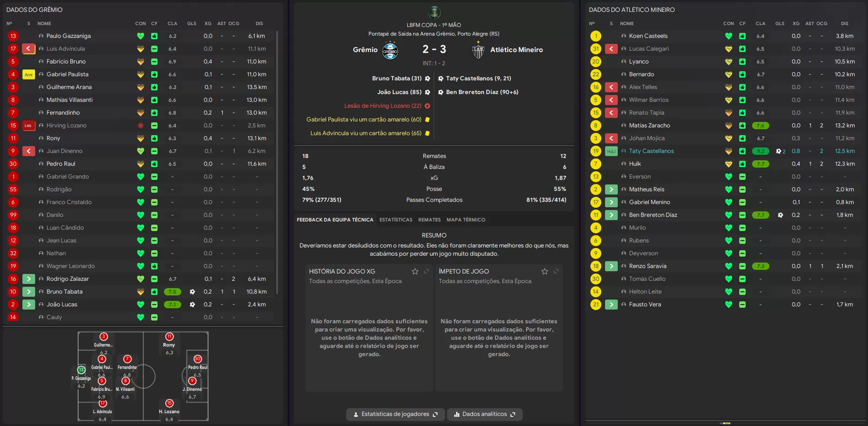Select the Guilherme Arana row

click(x=140, y=87)
